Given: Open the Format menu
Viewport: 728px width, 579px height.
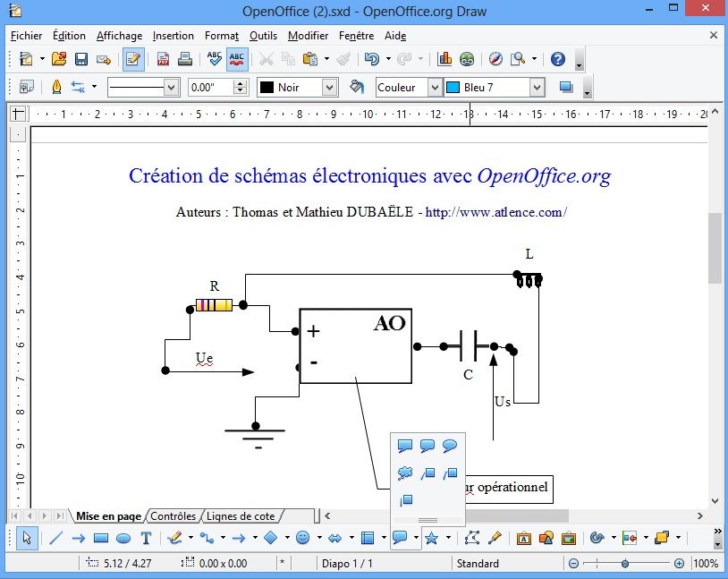Looking at the screenshot, I should pyautogui.click(x=222, y=36).
